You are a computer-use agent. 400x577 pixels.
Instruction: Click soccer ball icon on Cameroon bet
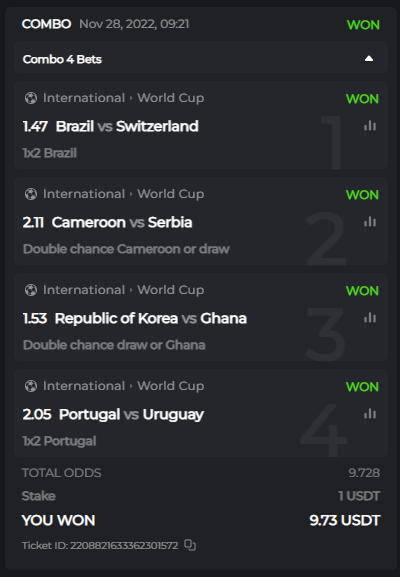click(x=31, y=194)
